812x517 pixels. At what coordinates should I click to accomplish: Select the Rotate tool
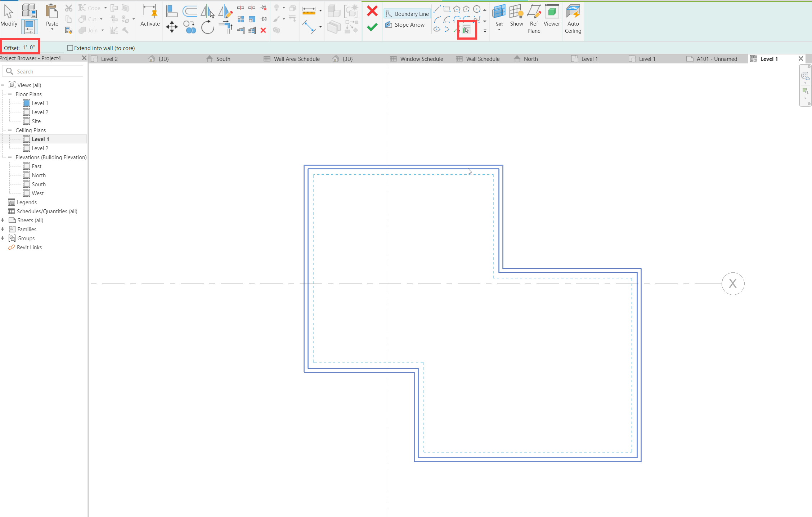[x=208, y=27]
